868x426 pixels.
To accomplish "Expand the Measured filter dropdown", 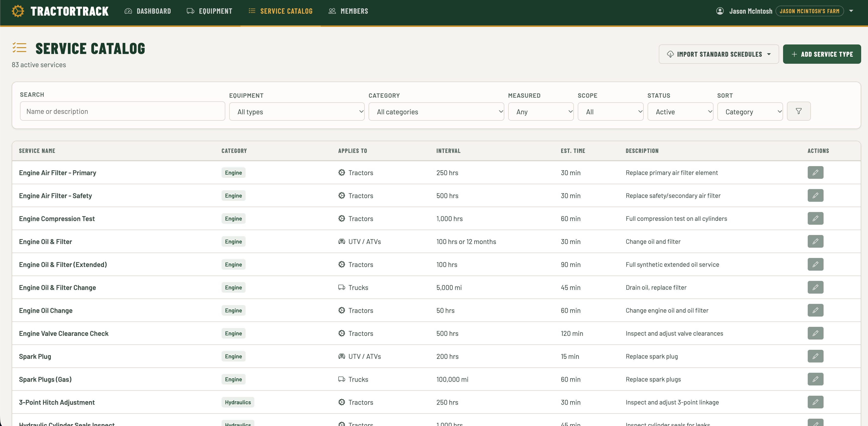I will click(540, 112).
